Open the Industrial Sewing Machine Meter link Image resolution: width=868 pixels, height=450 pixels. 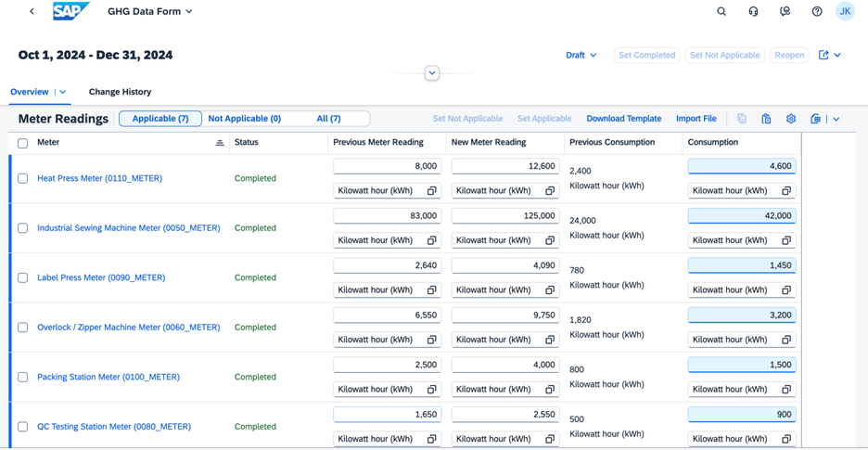128,228
